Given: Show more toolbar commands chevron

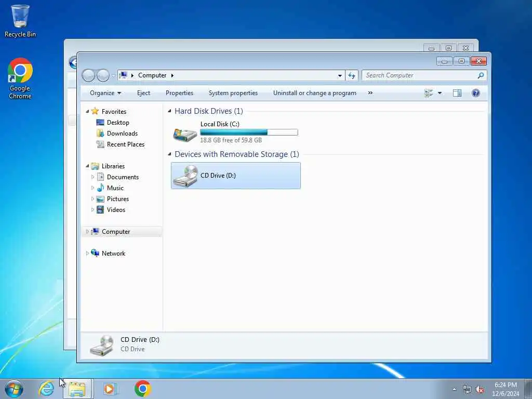Looking at the screenshot, I should pyautogui.click(x=370, y=92).
